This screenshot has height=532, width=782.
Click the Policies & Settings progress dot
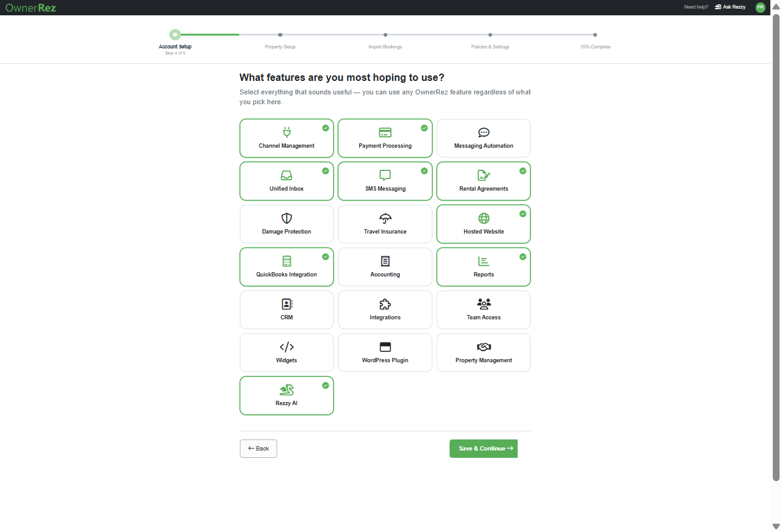click(490, 35)
